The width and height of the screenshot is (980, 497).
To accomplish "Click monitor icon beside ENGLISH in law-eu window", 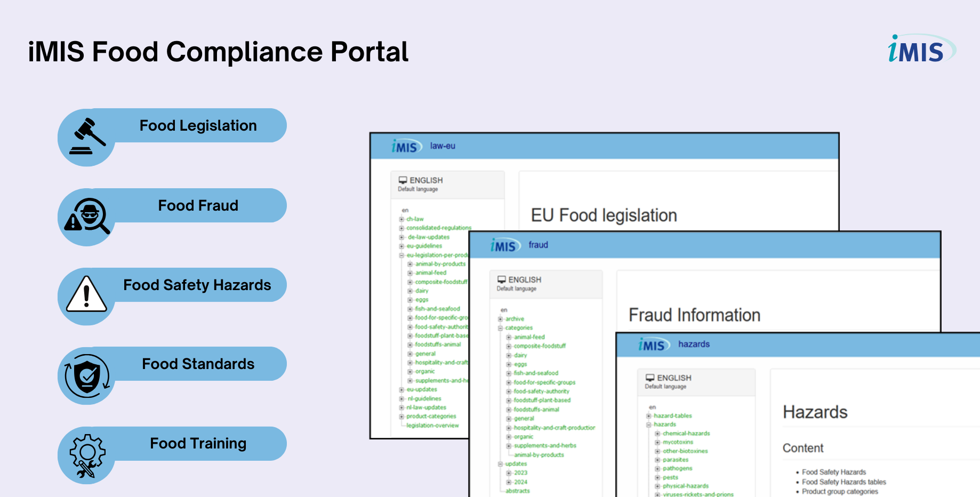I will [403, 180].
